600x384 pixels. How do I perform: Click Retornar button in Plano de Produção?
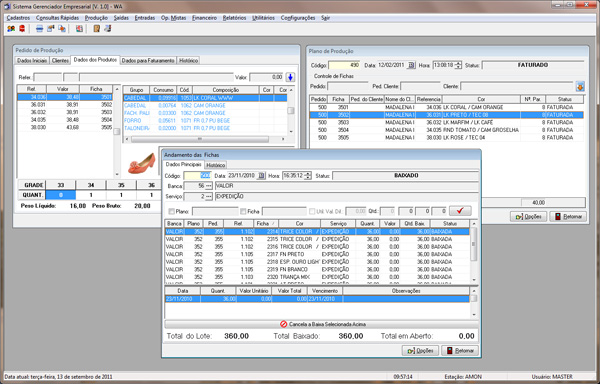click(568, 216)
